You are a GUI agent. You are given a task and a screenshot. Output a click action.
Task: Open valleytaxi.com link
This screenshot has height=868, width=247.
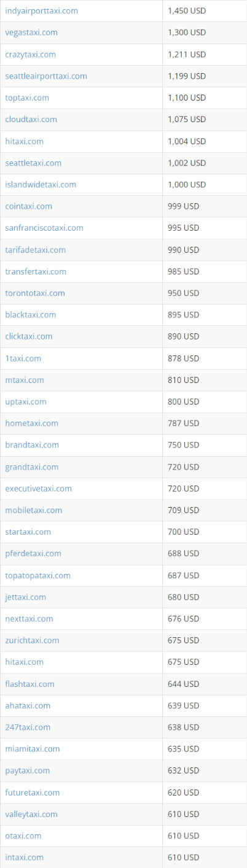pyautogui.click(x=31, y=814)
